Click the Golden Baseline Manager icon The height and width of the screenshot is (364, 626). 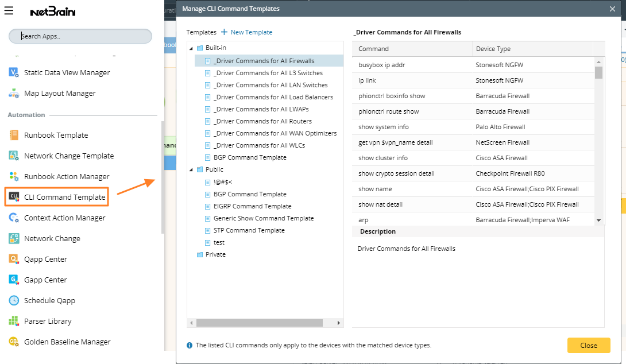pos(14,342)
